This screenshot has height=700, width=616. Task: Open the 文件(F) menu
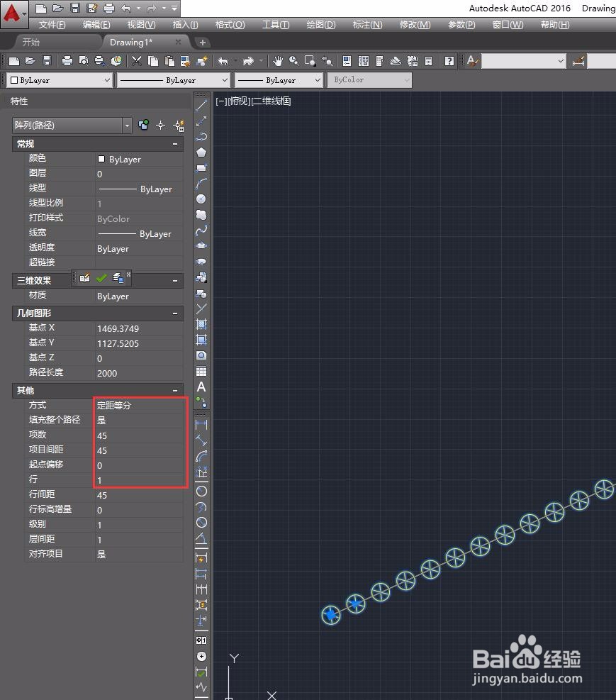point(52,25)
